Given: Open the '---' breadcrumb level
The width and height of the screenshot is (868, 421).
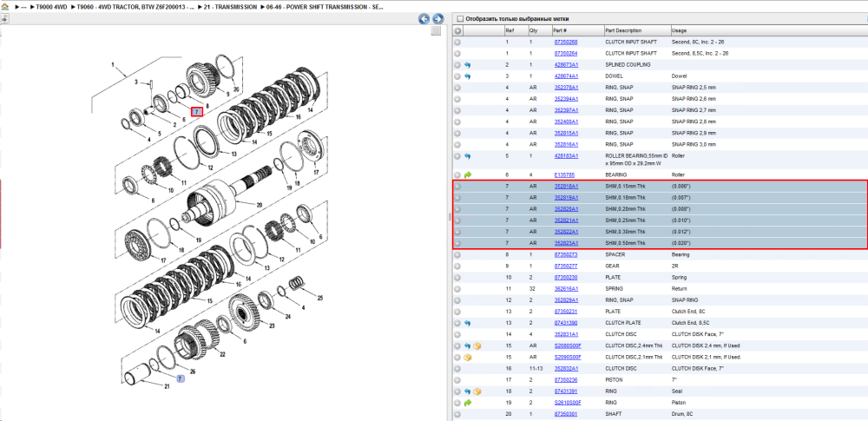Looking at the screenshot, I should (x=23, y=8).
